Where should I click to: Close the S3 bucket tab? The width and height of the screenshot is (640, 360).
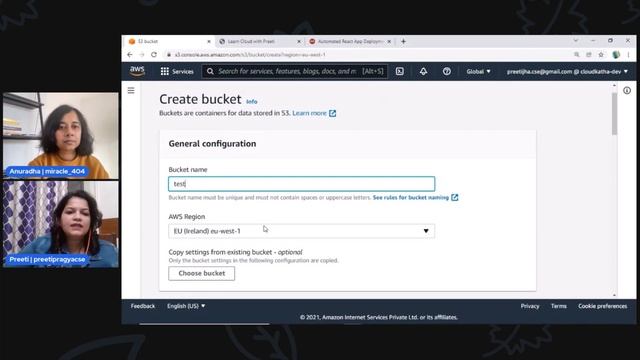(209, 41)
